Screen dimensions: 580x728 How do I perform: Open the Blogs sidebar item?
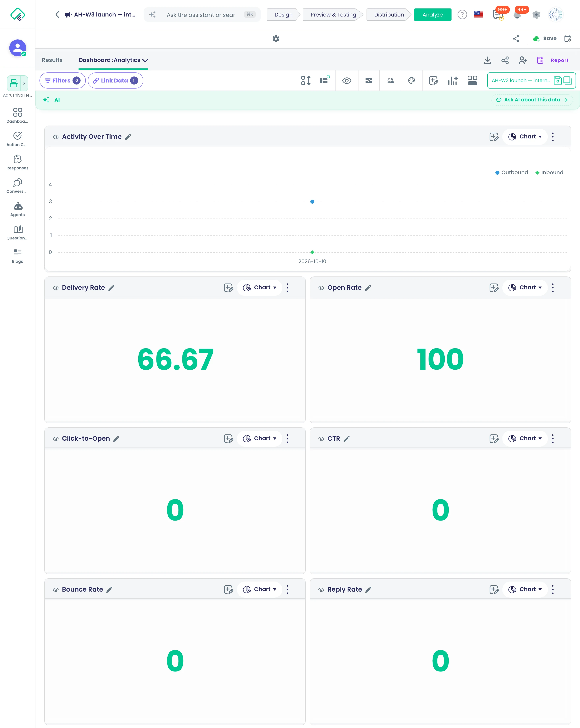click(x=18, y=256)
